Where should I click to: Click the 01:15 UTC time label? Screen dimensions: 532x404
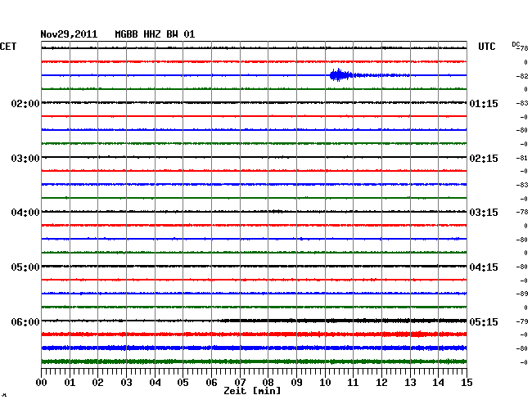[x=484, y=103]
